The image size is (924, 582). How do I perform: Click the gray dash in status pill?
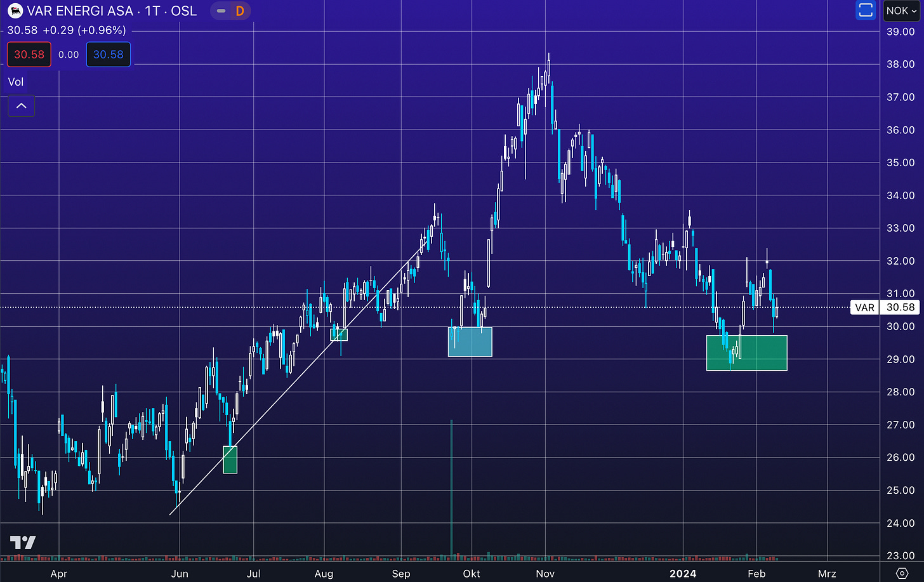pyautogui.click(x=221, y=11)
